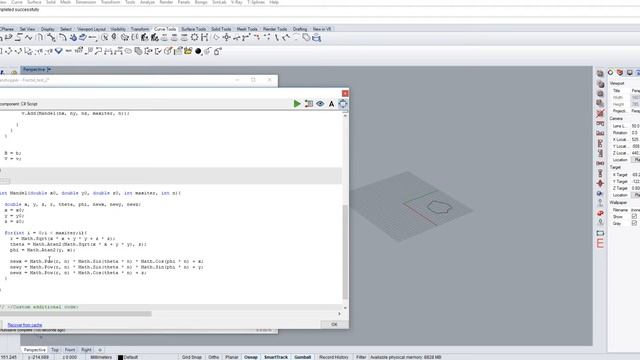Image resolution: width=640 pixels, height=360 pixels.
Task: Switch to the Right viewport tab
Action: tap(86, 350)
